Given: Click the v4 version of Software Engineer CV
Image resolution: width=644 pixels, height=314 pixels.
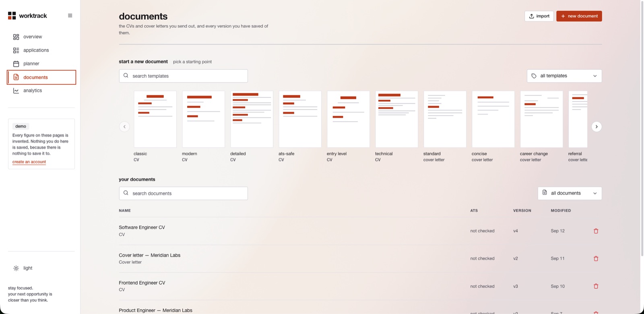Looking at the screenshot, I should pyautogui.click(x=516, y=231).
